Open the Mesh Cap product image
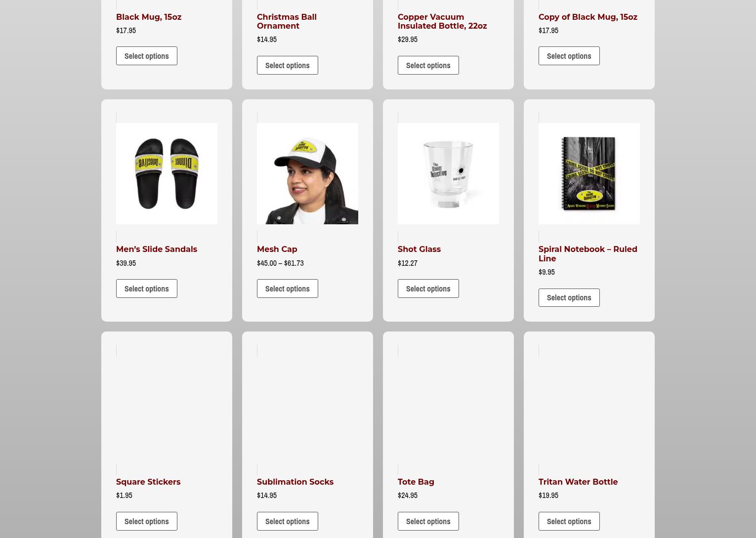Image resolution: width=756 pixels, height=538 pixels. coord(307,173)
